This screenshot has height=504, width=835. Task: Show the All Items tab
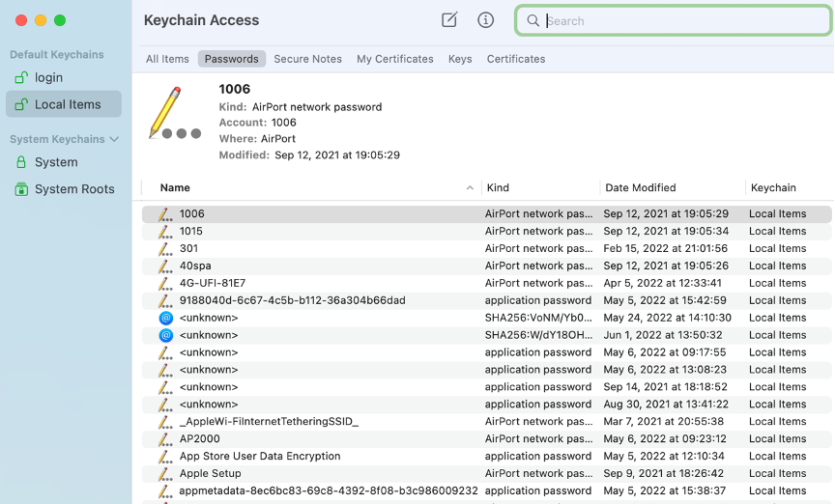[x=167, y=59]
